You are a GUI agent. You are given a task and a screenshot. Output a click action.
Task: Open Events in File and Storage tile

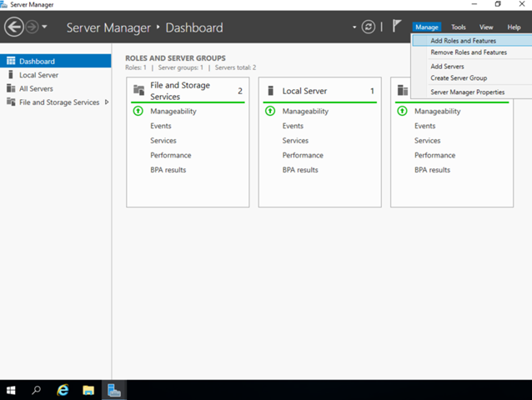click(161, 126)
